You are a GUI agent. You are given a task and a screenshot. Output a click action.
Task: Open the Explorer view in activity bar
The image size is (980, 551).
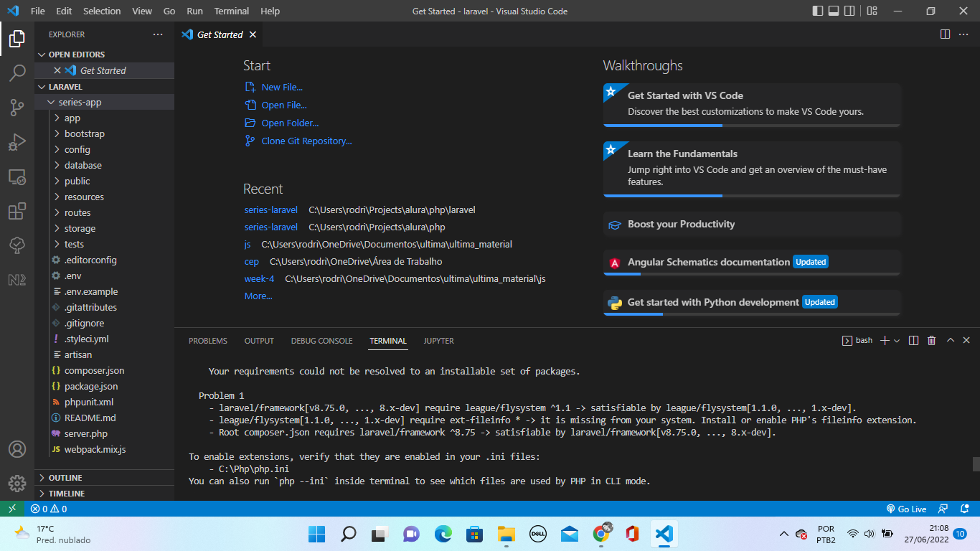[17, 39]
